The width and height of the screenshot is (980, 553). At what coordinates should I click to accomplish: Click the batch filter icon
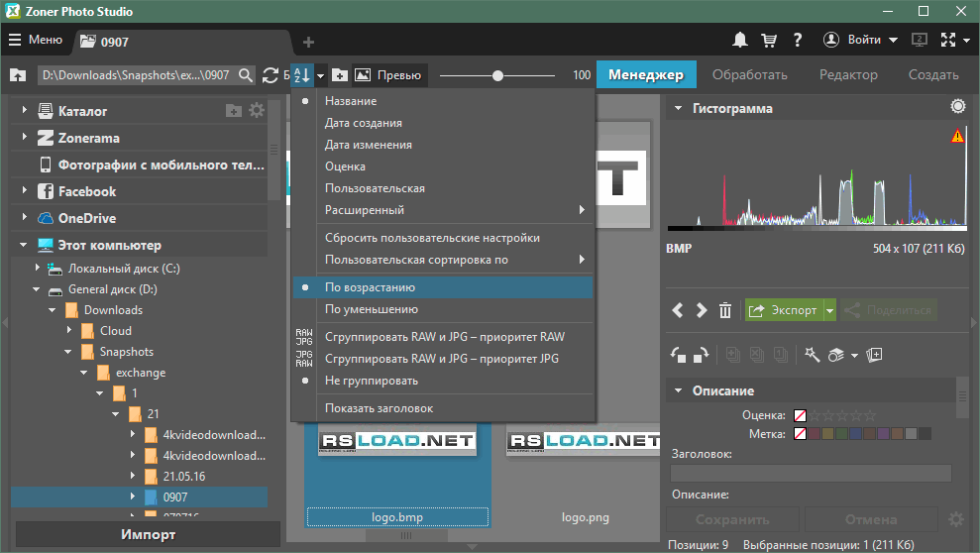click(836, 356)
